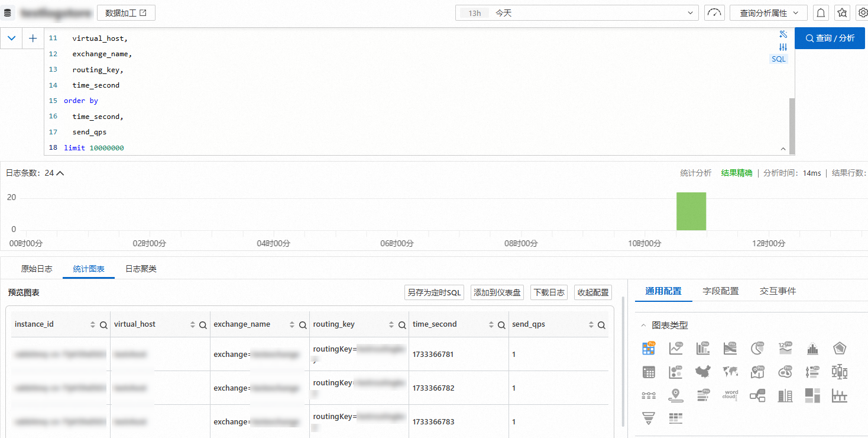Click the plus button beside query editor
Viewport: 868px width, 438px height.
pos(33,38)
